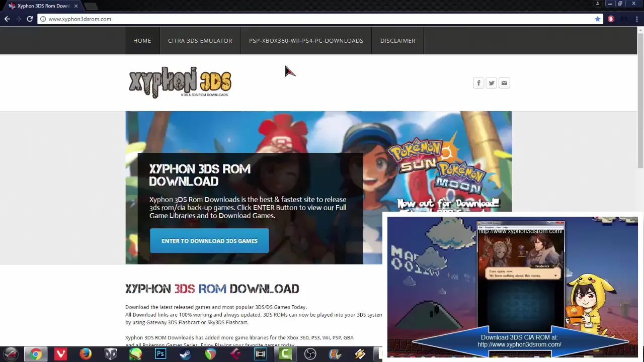Open the DISCLAIMER menu item
The width and height of the screenshot is (644, 362).
397,41
